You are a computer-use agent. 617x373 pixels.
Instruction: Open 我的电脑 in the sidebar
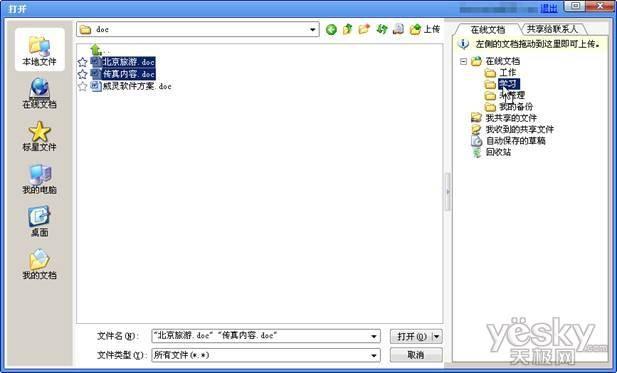pos(39,179)
